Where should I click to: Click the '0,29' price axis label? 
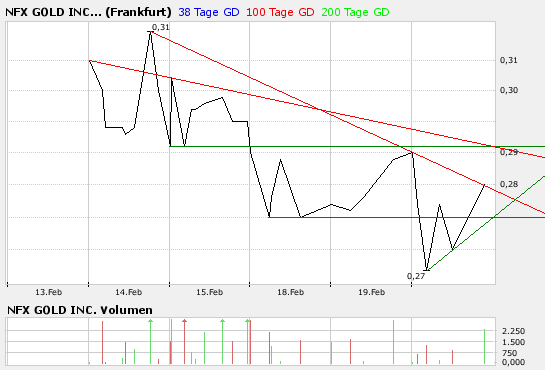click(x=509, y=152)
